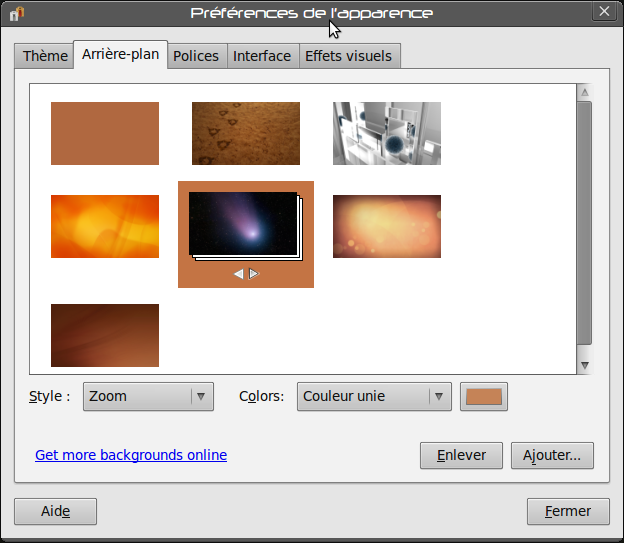Image resolution: width=624 pixels, height=543 pixels.
Task: Choose the peach bokeh wallpaper
Action: tap(387, 227)
